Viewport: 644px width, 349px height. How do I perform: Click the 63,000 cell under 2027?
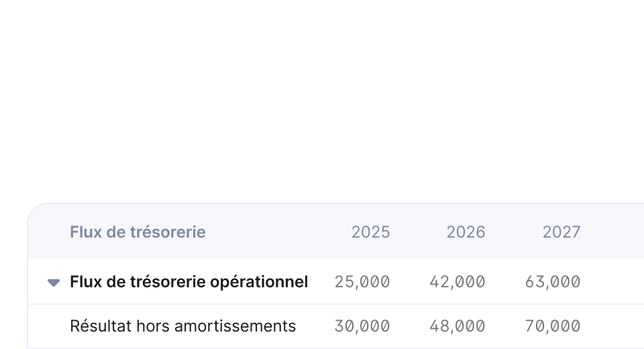pyautogui.click(x=553, y=282)
